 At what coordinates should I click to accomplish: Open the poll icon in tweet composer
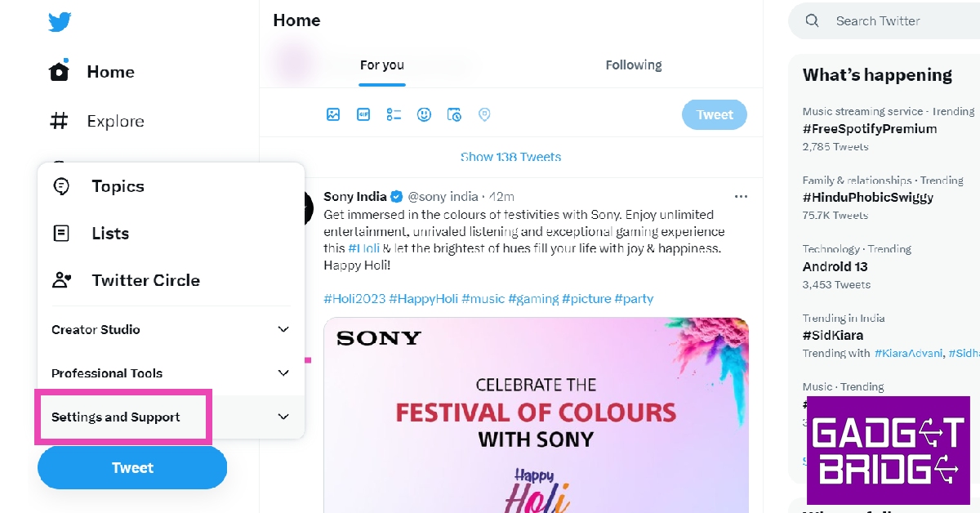tap(394, 115)
